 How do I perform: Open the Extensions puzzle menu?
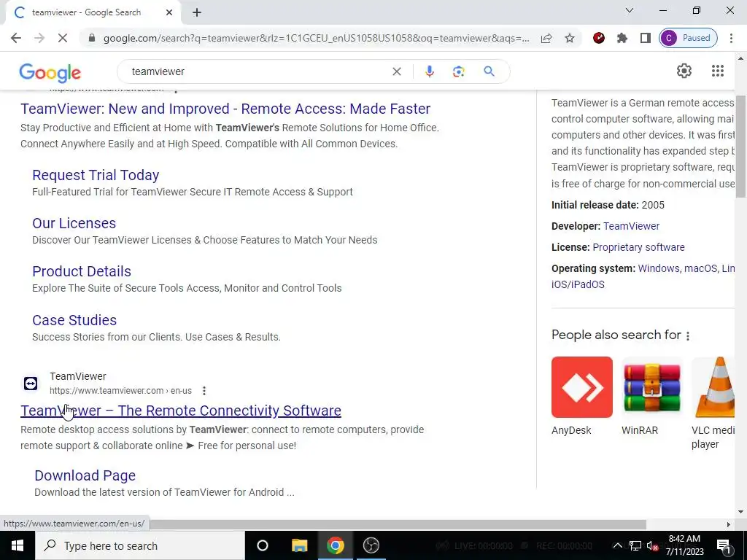point(622,38)
